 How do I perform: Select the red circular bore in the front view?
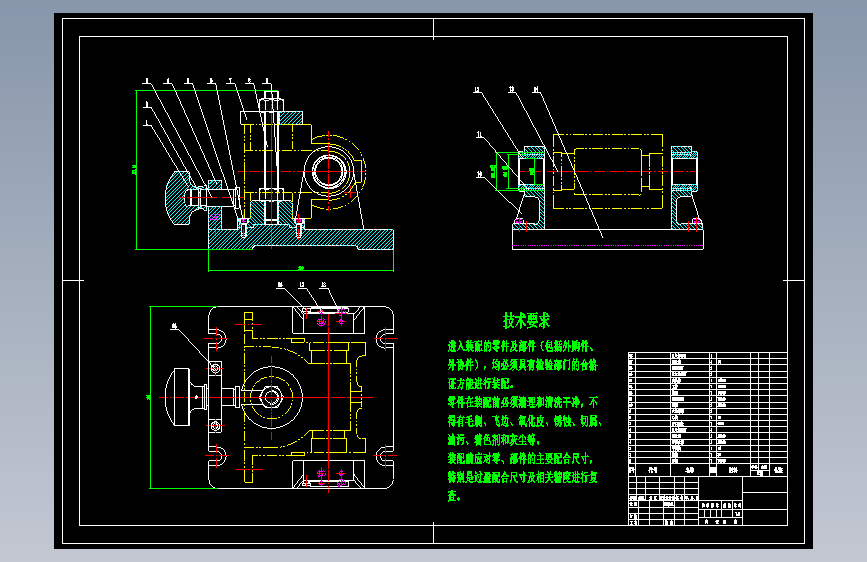[x=329, y=171]
